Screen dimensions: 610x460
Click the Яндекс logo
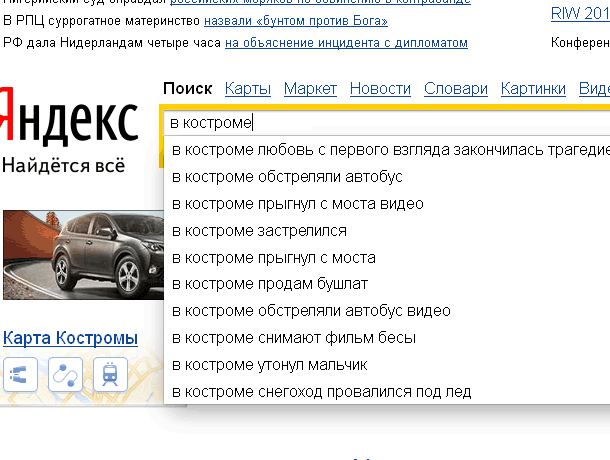coord(69,116)
